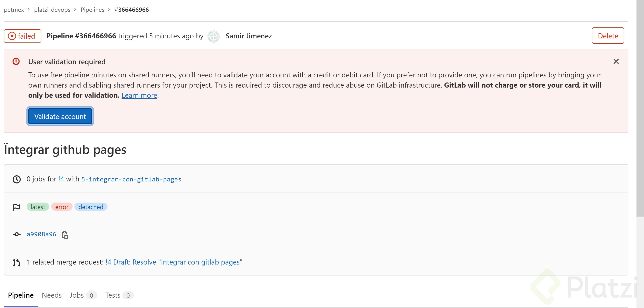Switch to the Pipeline tab
The height and width of the screenshot is (308, 644).
coord(21,295)
